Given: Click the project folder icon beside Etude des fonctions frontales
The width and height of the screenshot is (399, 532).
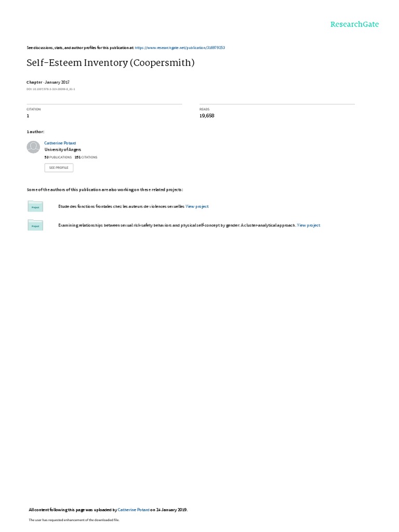Looking at the screenshot, I should (35, 206).
